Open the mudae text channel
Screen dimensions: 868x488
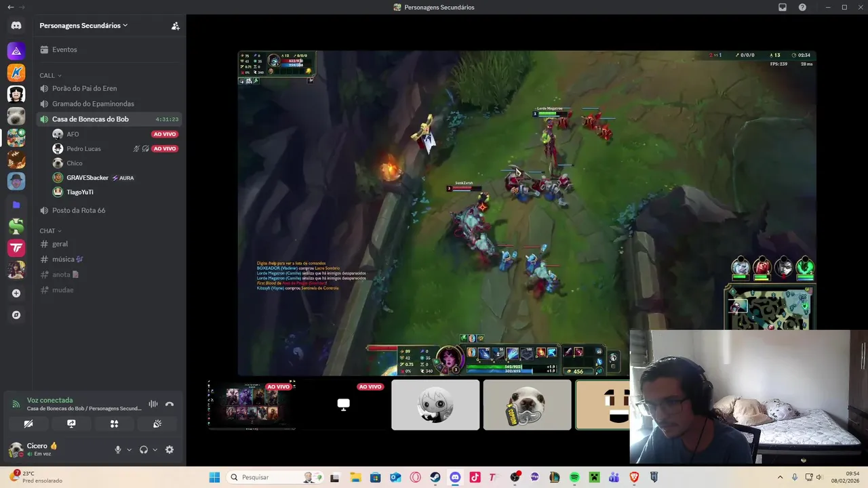click(109, 290)
